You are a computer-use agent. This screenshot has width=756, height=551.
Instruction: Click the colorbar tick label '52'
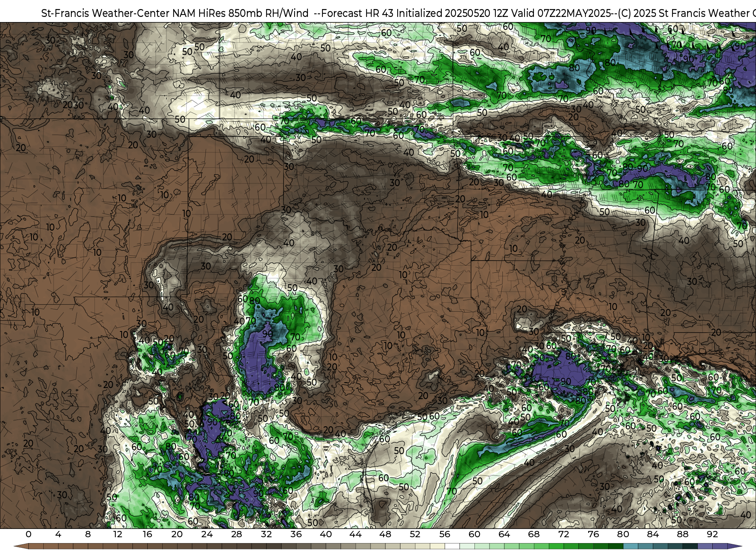click(415, 534)
